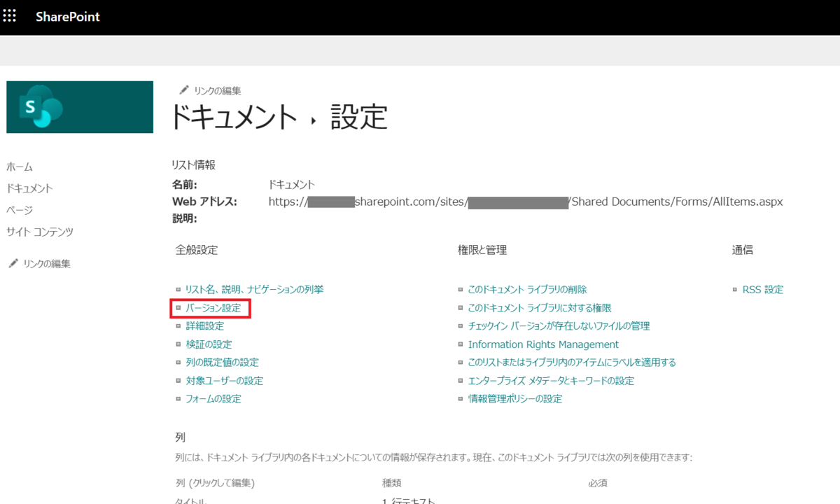
Task: Click the 必須 column header
Action: pyautogui.click(x=598, y=483)
